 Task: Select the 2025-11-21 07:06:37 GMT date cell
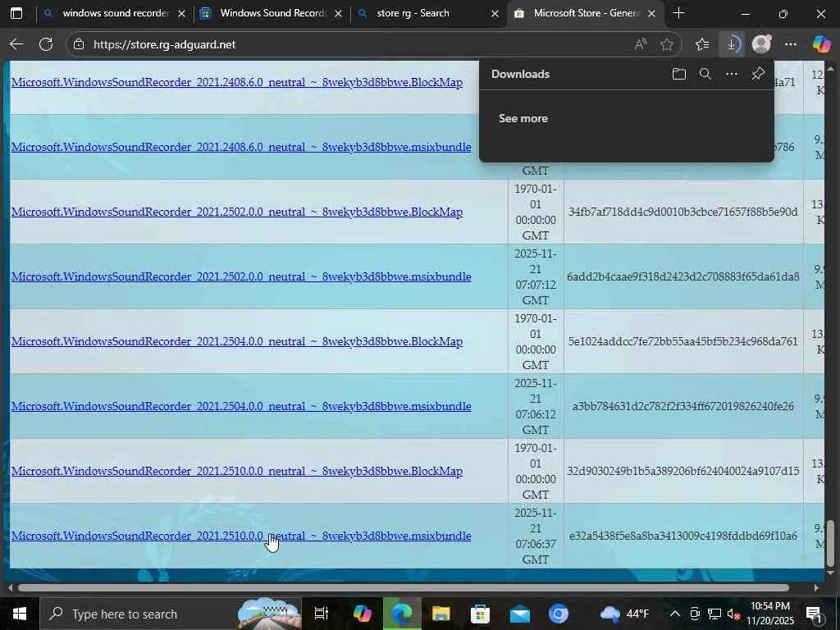pyautogui.click(x=536, y=536)
